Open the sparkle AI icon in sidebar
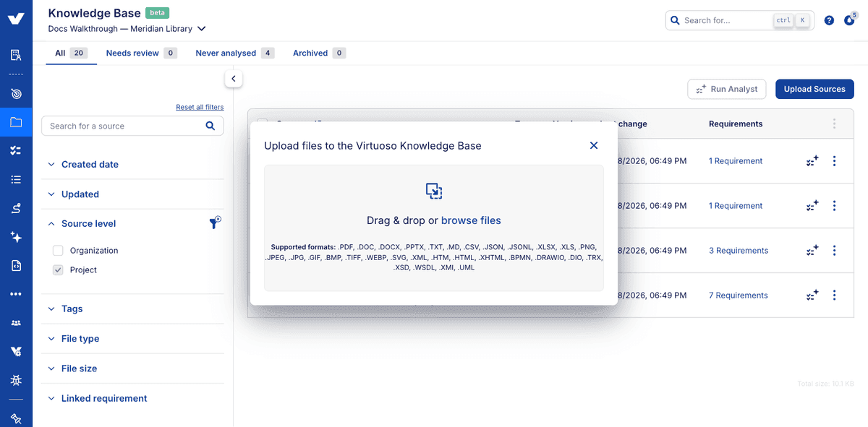868x427 pixels. tap(16, 237)
